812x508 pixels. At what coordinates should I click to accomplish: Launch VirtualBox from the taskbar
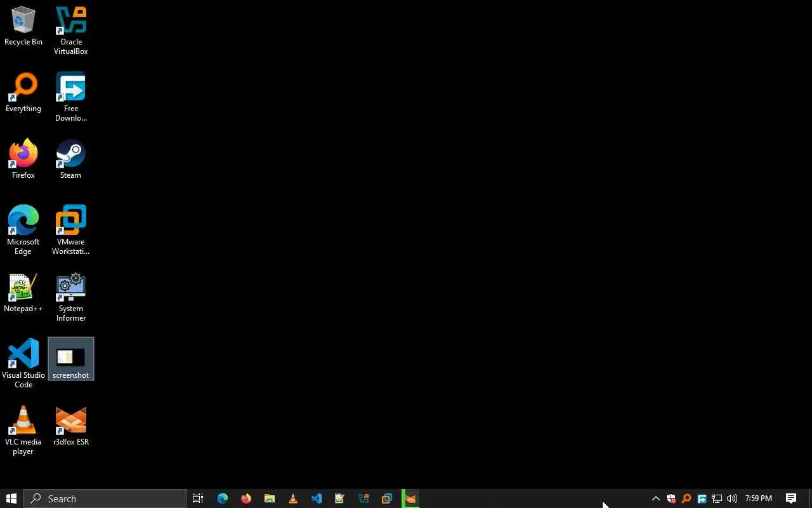(x=363, y=498)
